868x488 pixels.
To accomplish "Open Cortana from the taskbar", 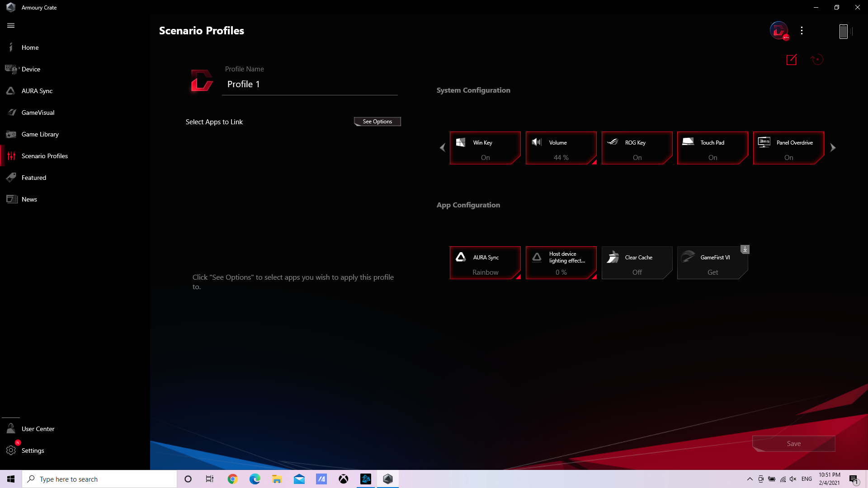I will (x=188, y=479).
